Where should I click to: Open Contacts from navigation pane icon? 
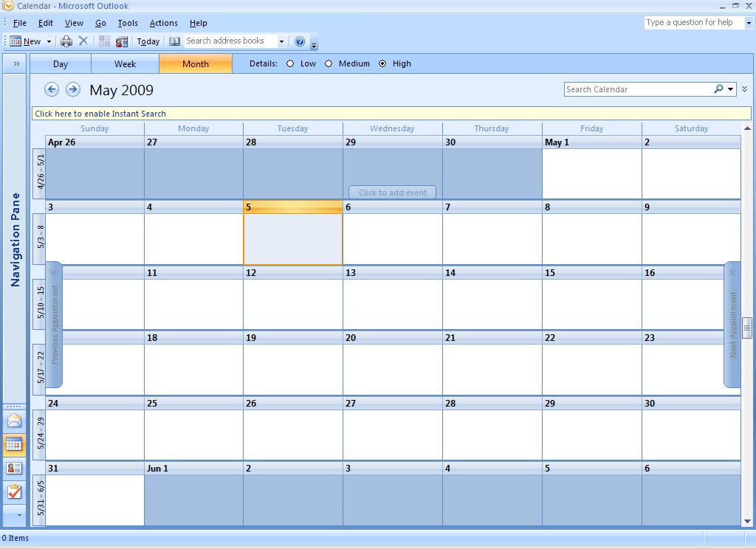[x=14, y=468]
